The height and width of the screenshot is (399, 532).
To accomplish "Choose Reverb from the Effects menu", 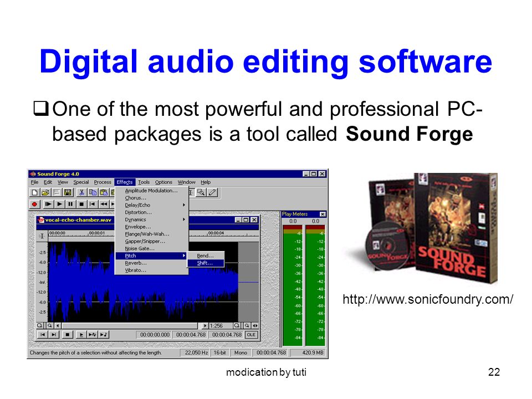I will pyautogui.click(x=152, y=263).
